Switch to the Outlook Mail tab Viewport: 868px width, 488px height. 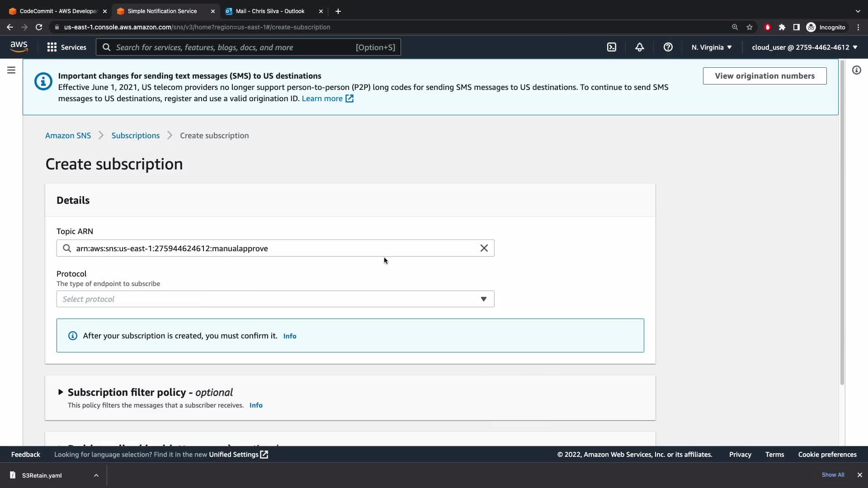[270, 11]
